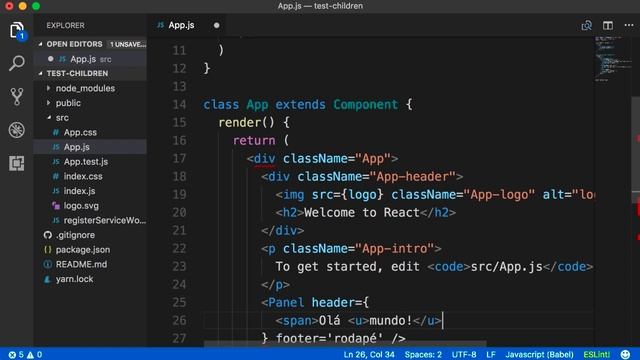Change language mode Javascript (Babel)
The image size is (640, 360).
(x=539, y=355)
